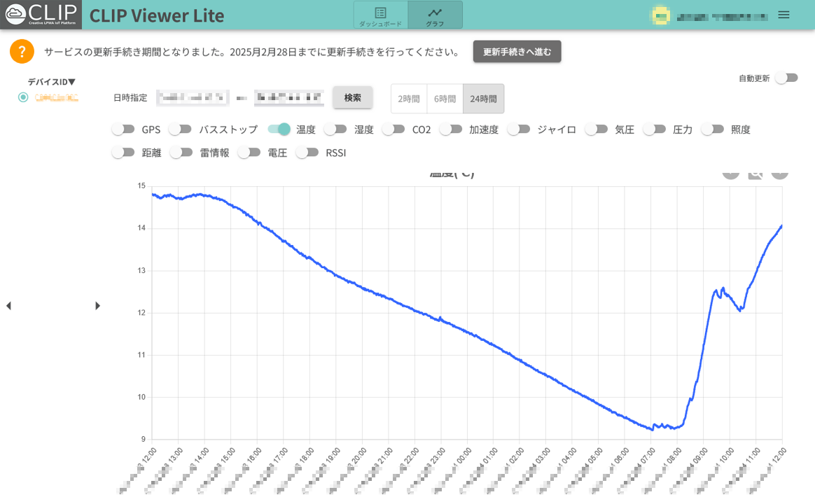Expand the デバイスID dropdown
This screenshot has width=815, height=504.
(x=52, y=82)
